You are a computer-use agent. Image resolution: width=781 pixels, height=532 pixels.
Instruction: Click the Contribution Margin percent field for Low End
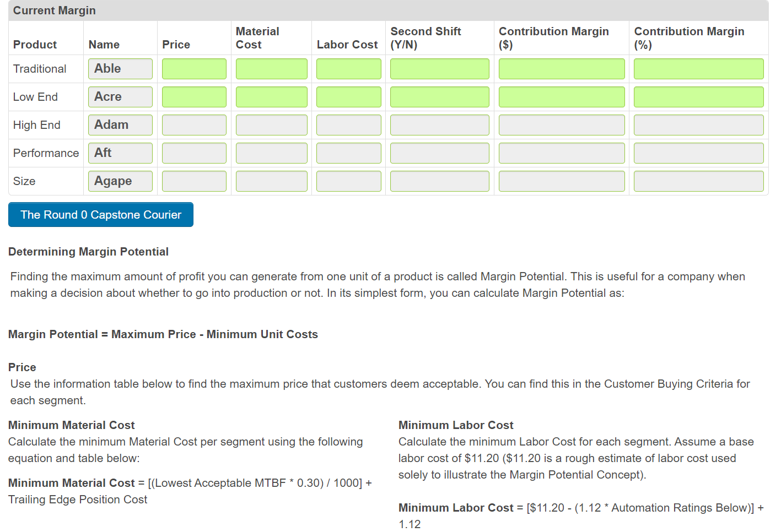pos(698,96)
